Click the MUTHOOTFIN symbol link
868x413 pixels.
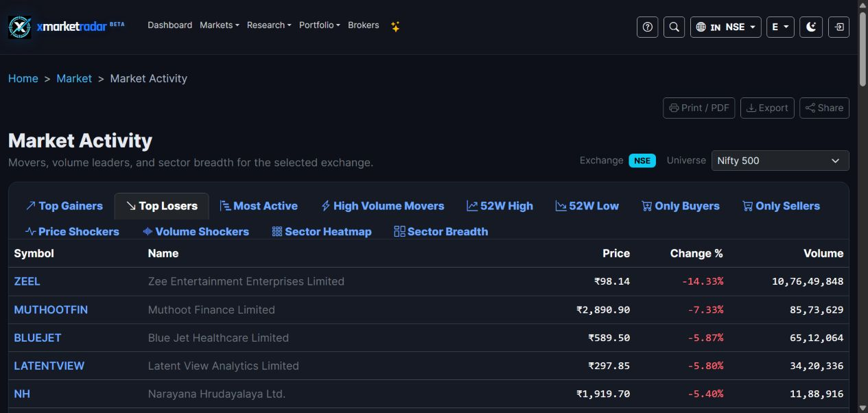tap(51, 309)
